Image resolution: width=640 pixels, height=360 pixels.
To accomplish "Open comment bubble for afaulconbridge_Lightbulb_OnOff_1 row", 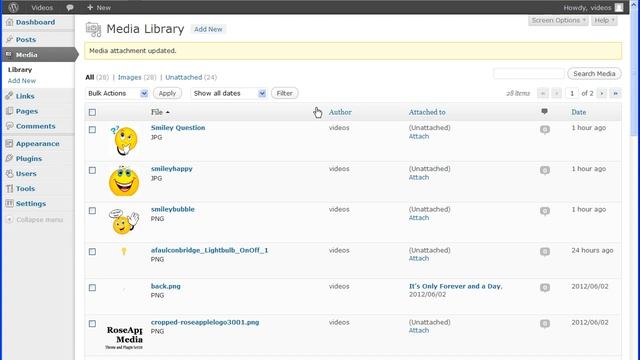I will (544, 252).
